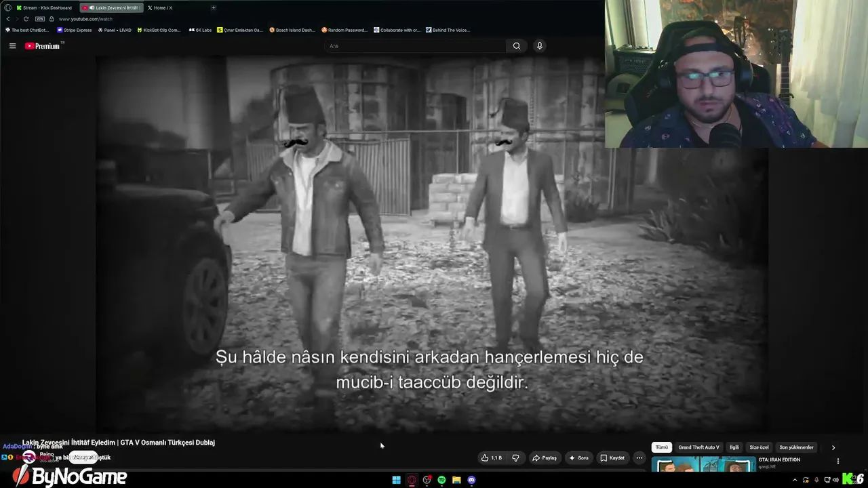Select the Size özel filter chip
The height and width of the screenshot is (488, 868).
coord(759,447)
